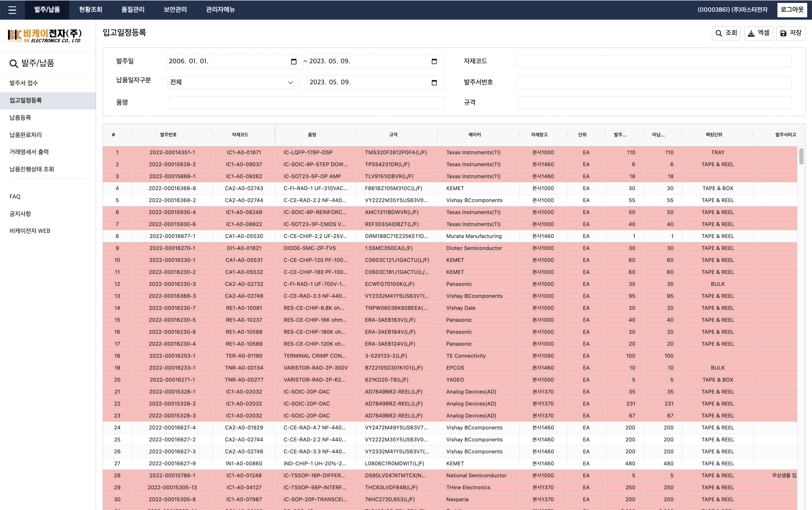Click material code IC1-A0-09262
Screen dimensions: 812x510
(244, 176)
